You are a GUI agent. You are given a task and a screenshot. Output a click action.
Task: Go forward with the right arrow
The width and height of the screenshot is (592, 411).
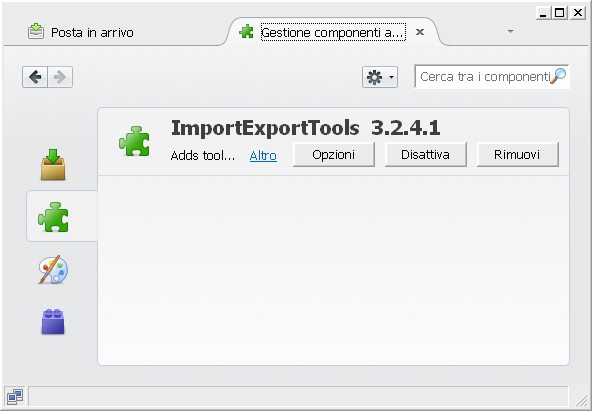(60, 77)
